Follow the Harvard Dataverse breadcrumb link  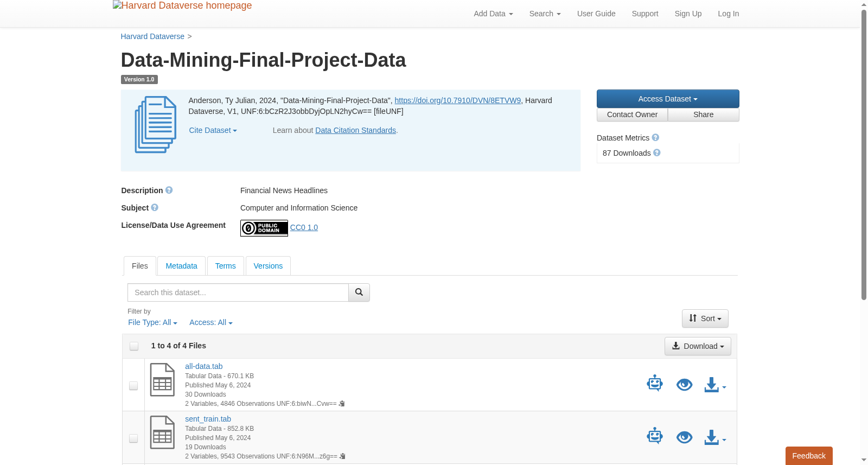152,36
